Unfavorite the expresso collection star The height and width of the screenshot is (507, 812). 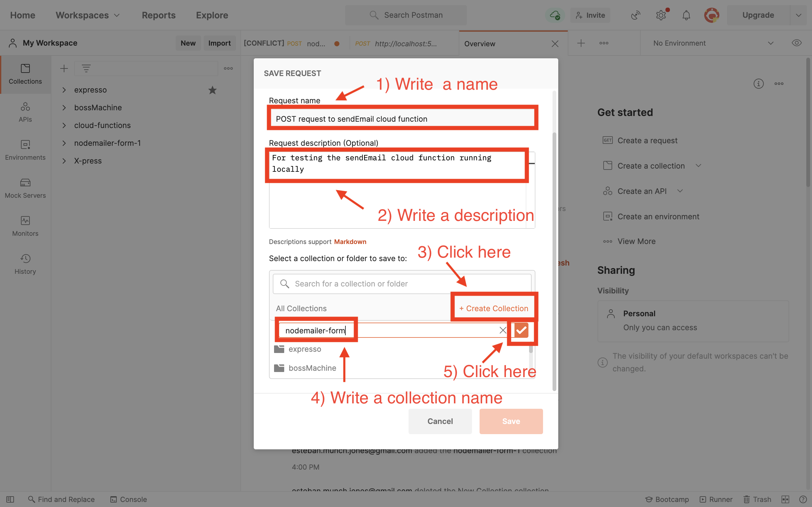pyautogui.click(x=212, y=90)
